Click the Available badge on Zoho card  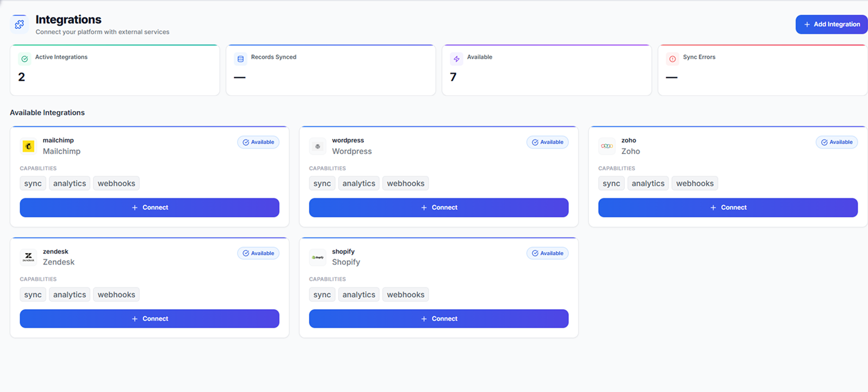coord(837,142)
